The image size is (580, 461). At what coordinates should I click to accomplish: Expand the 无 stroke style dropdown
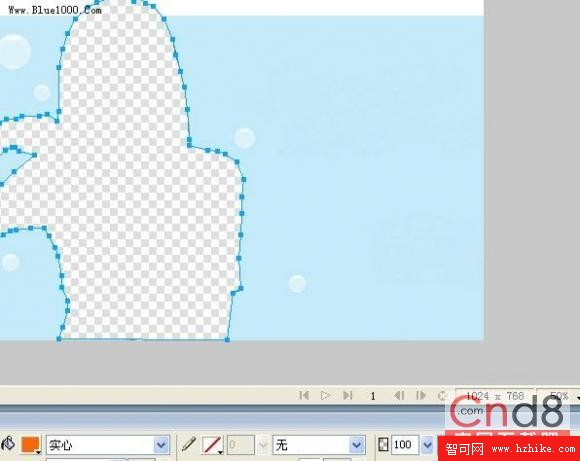[x=357, y=445]
